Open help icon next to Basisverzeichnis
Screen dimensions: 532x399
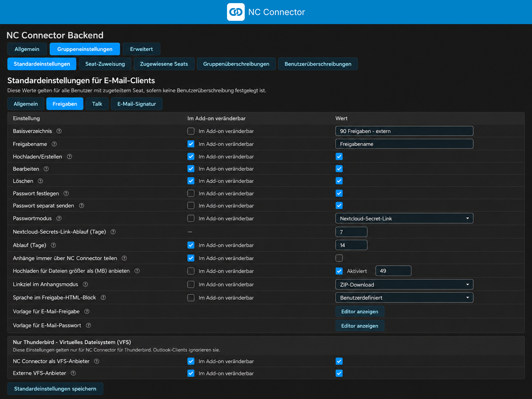59,131
